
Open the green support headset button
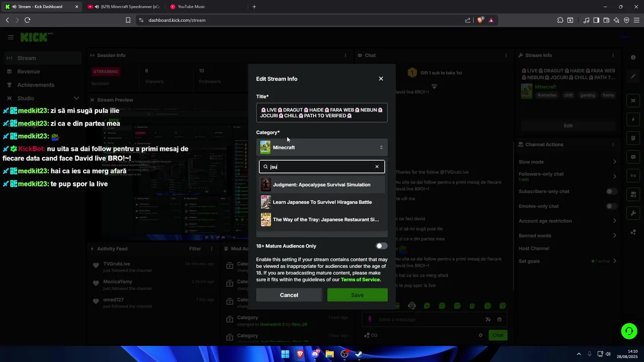coord(629,331)
